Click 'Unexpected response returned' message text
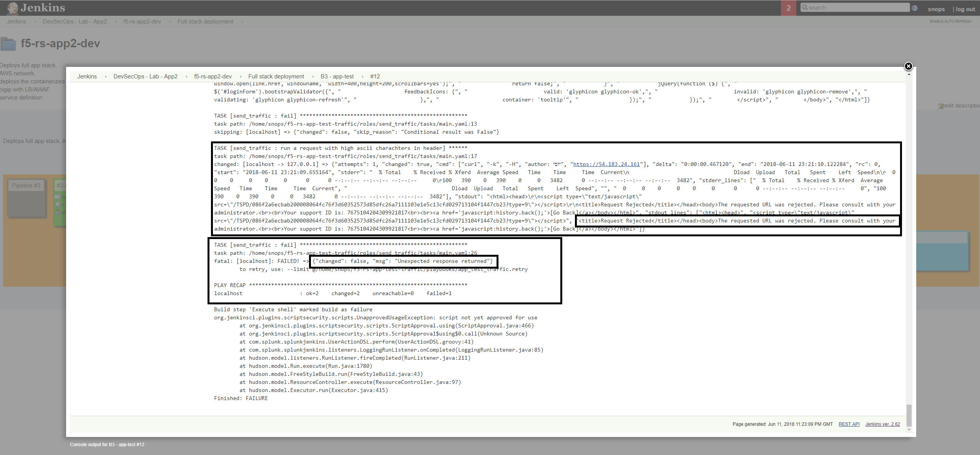The image size is (980, 455). pyautogui.click(x=442, y=261)
